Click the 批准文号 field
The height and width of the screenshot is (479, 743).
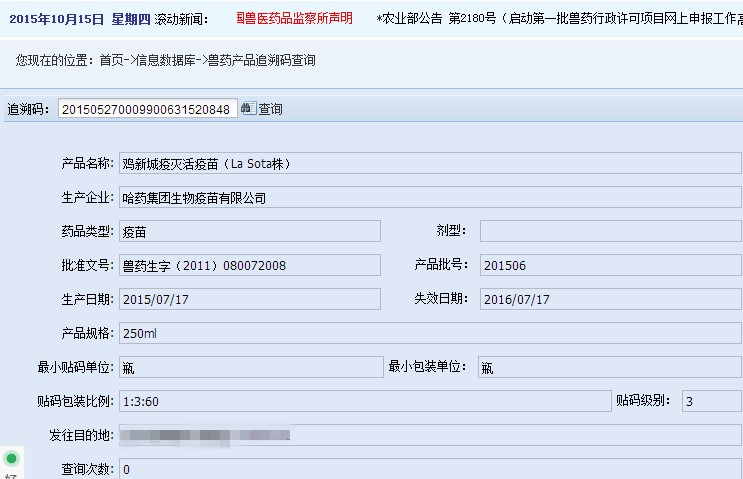coord(249,265)
